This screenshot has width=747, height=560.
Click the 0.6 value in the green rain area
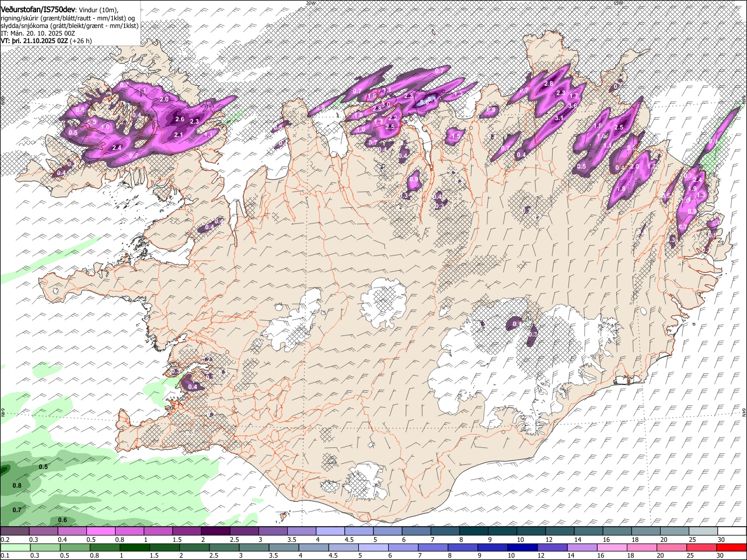click(x=62, y=520)
